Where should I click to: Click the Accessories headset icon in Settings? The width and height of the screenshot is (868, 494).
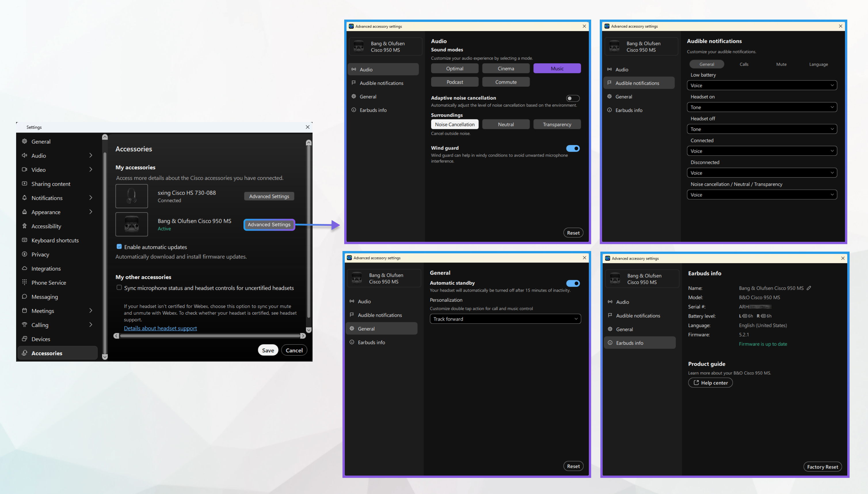[x=24, y=353]
